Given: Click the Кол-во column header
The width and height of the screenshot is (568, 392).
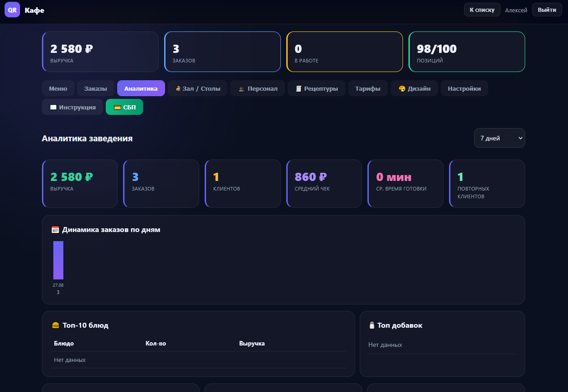Looking at the screenshot, I should coord(155,343).
